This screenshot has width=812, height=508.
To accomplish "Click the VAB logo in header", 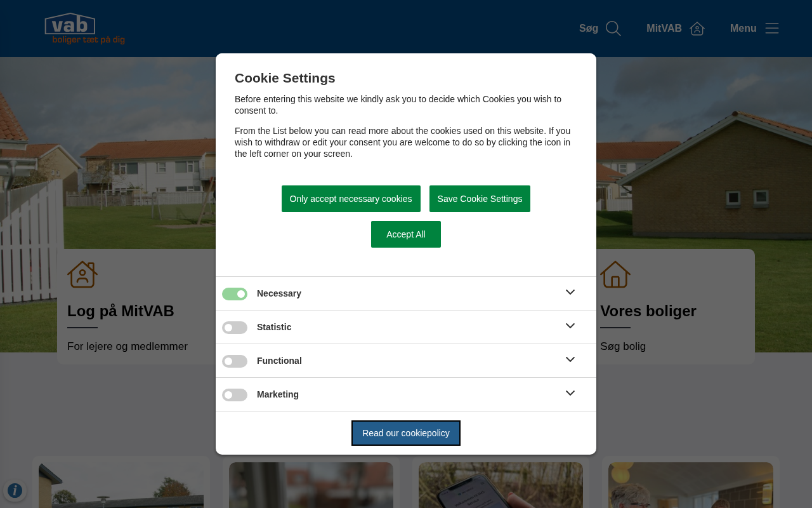I will 84,29.
